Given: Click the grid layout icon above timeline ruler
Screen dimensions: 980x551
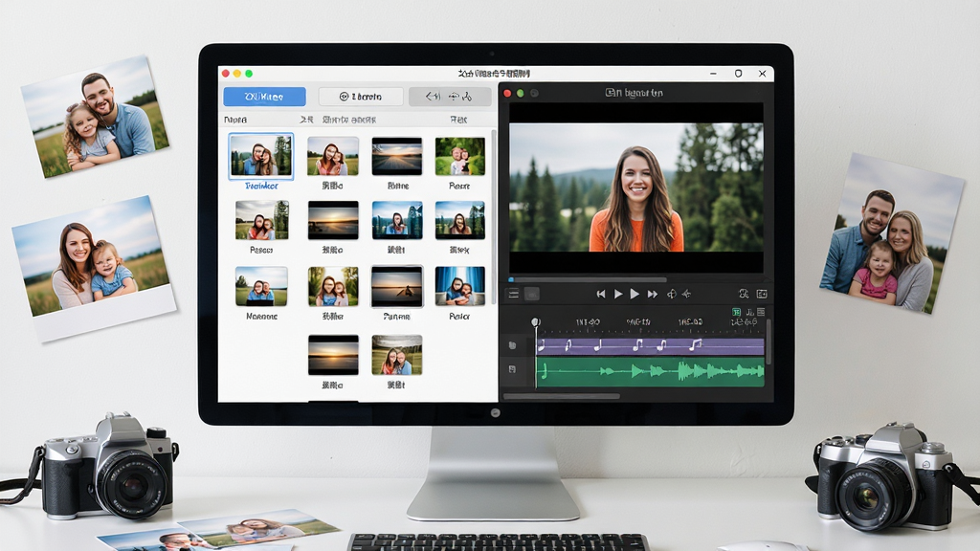Looking at the screenshot, I should click(761, 312).
